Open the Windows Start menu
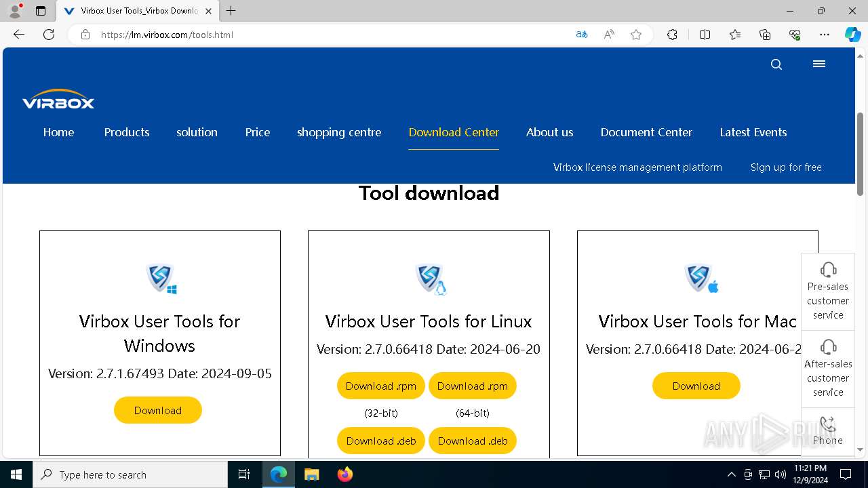The height and width of the screenshot is (488, 868). (x=16, y=474)
